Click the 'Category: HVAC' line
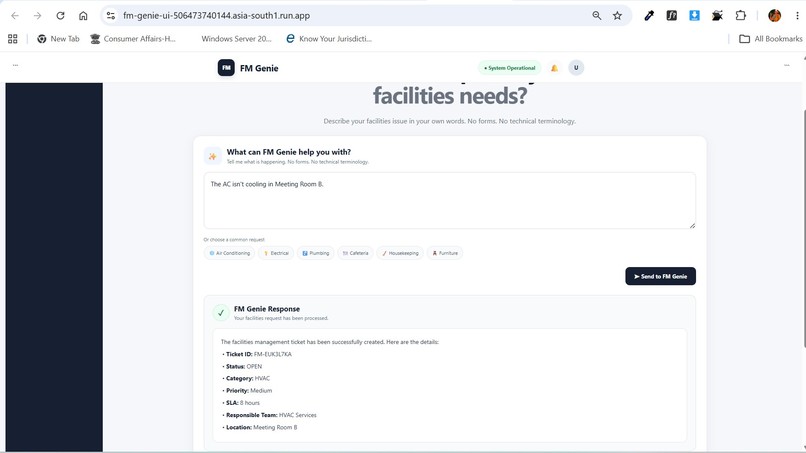 [248, 378]
